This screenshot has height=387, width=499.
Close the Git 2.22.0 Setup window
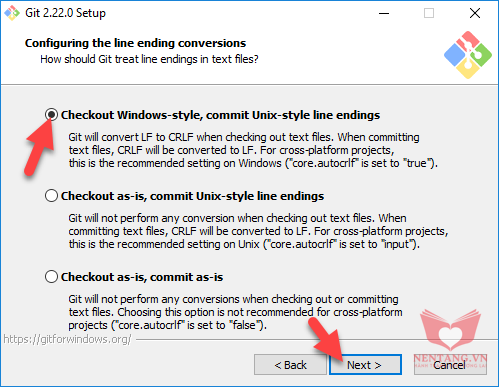pos(475,13)
